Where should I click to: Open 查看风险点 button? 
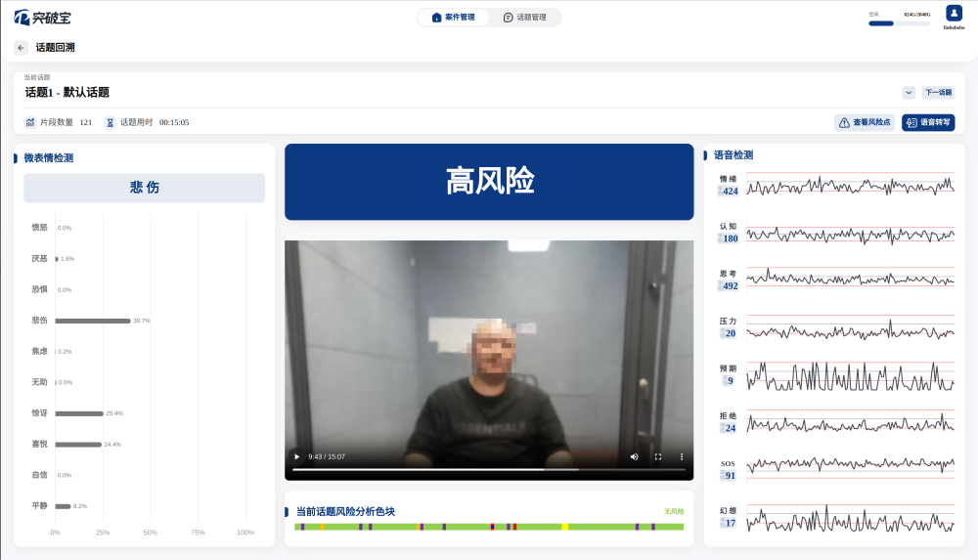coord(865,122)
